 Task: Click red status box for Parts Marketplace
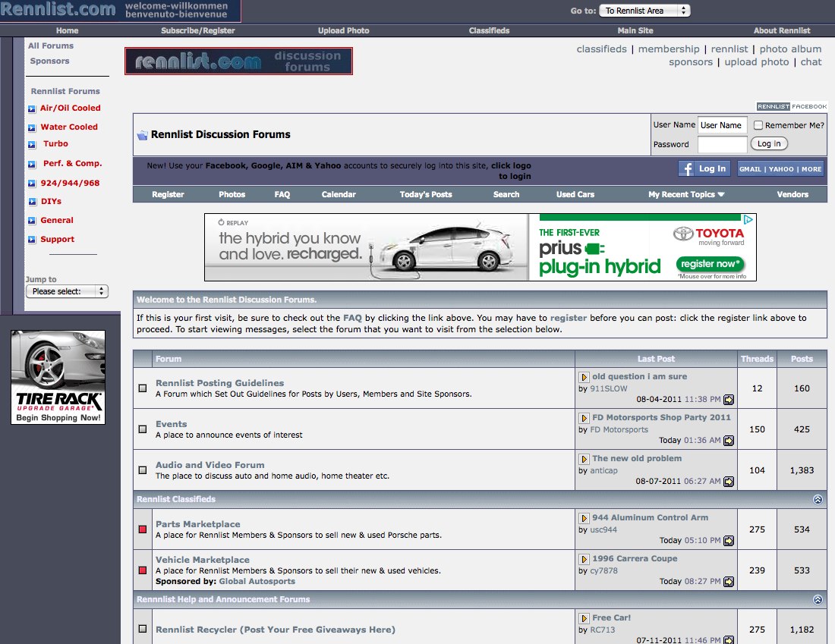[x=143, y=529]
